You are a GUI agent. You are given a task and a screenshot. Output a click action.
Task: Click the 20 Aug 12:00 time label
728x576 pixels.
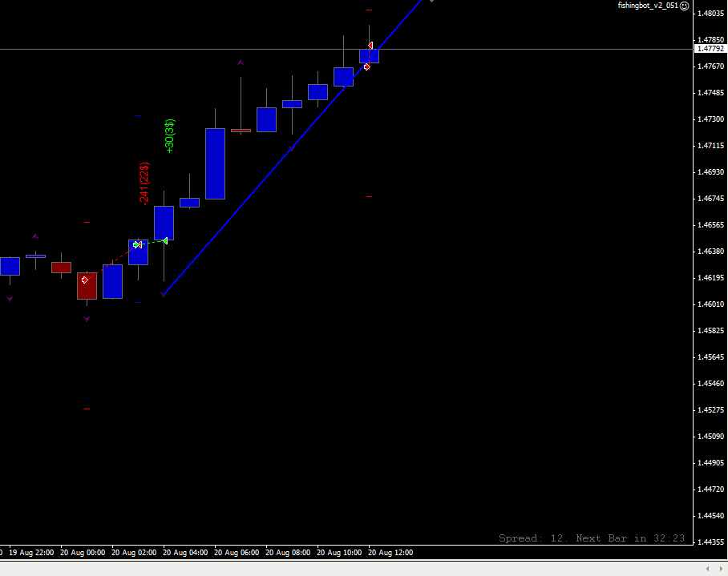click(x=390, y=552)
